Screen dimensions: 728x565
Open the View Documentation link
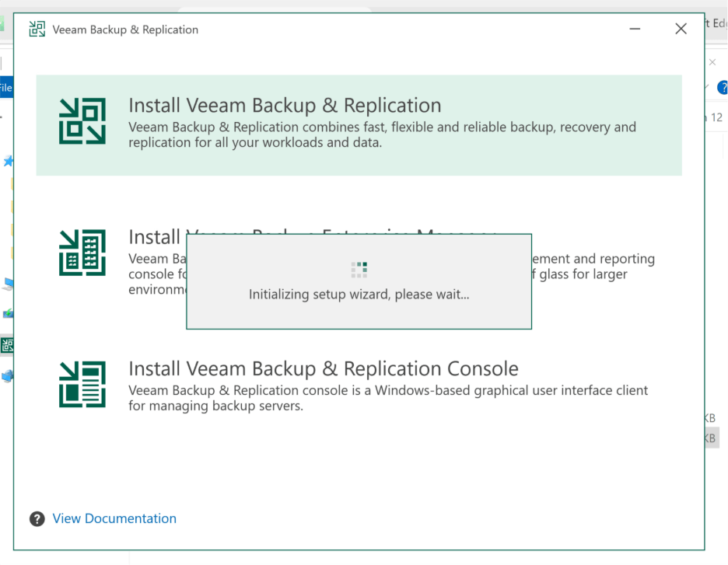tap(114, 518)
